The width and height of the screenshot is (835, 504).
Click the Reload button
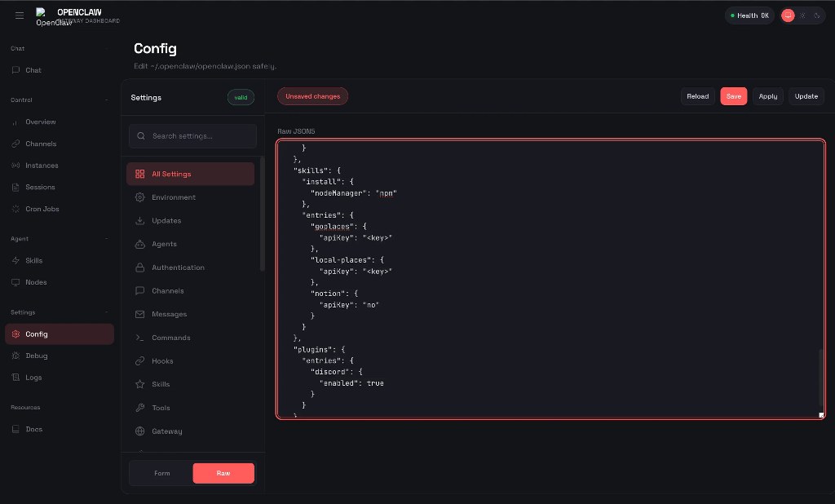tap(698, 96)
